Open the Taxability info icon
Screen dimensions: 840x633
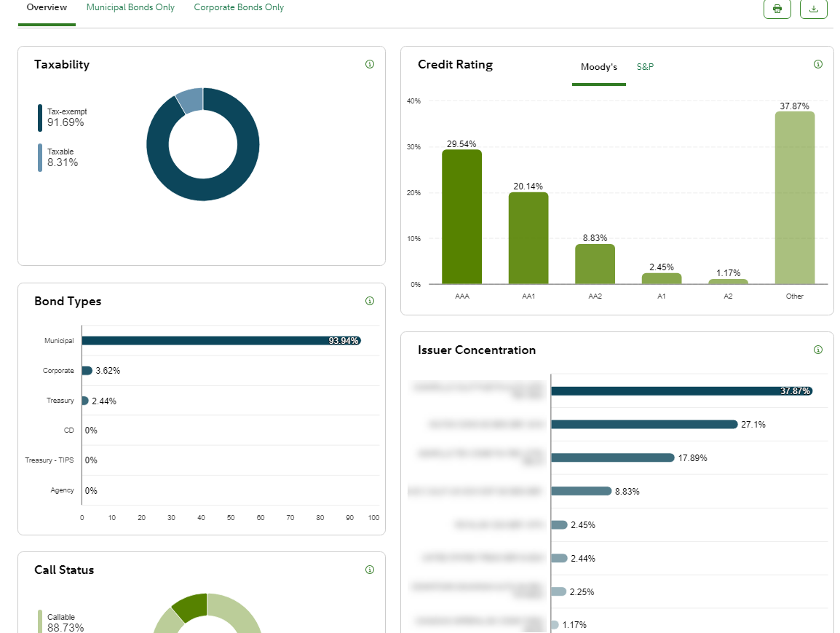tap(369, 64)
